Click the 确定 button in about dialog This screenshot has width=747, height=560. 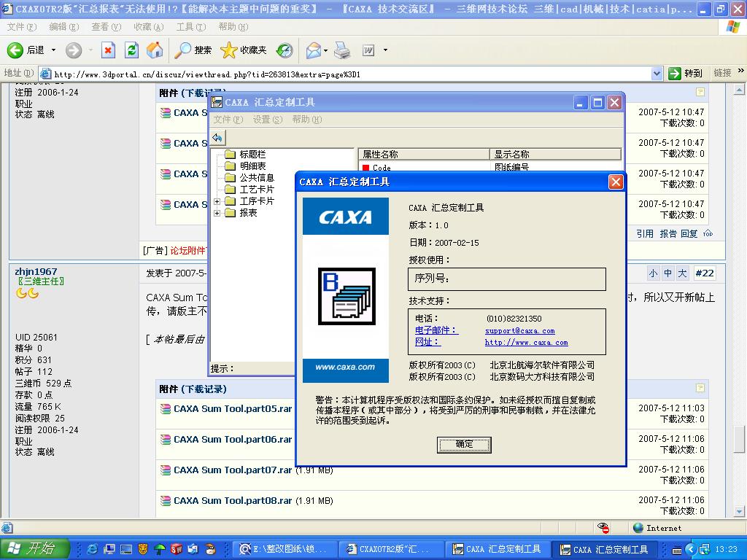click(x=464, y=445)
